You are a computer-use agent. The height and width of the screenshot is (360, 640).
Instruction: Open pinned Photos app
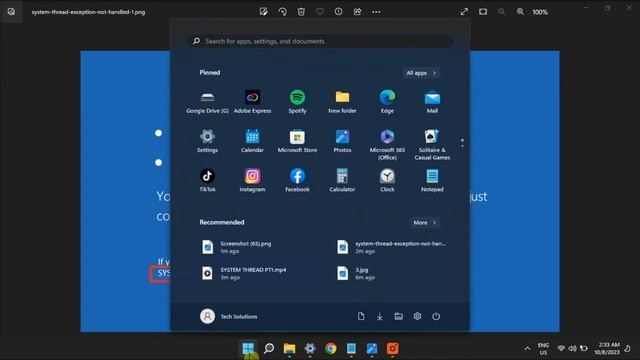[342, 141]
